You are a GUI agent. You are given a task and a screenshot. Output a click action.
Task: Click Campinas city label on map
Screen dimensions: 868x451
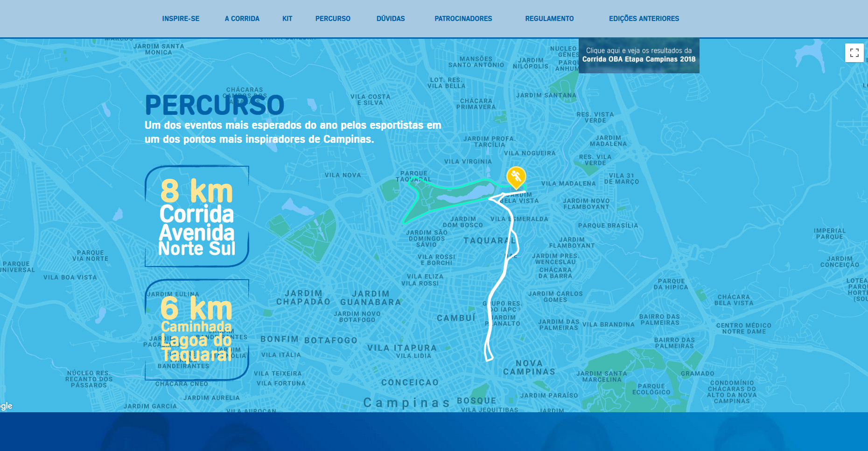coord(406,402)
